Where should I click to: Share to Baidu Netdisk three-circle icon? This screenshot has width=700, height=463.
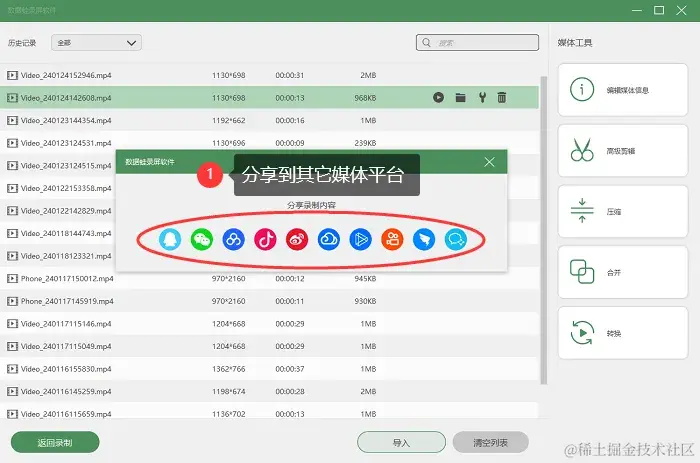tap(233, 239)
